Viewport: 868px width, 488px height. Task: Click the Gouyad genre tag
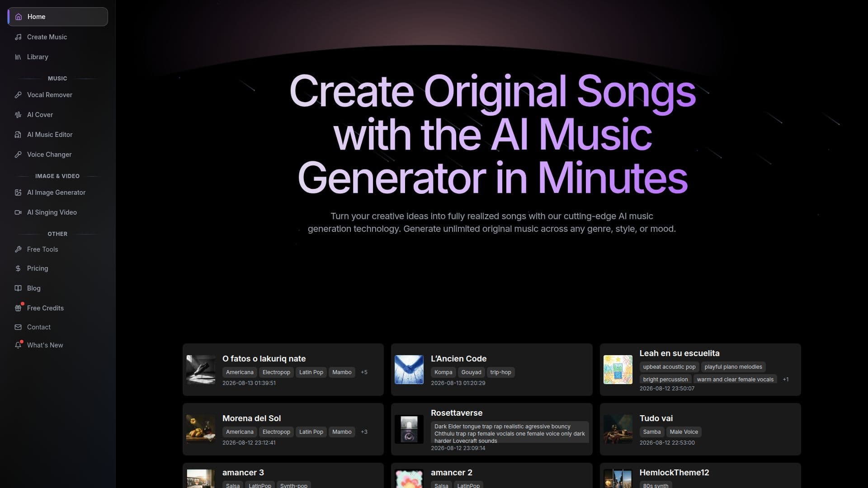tap(471, 372)
